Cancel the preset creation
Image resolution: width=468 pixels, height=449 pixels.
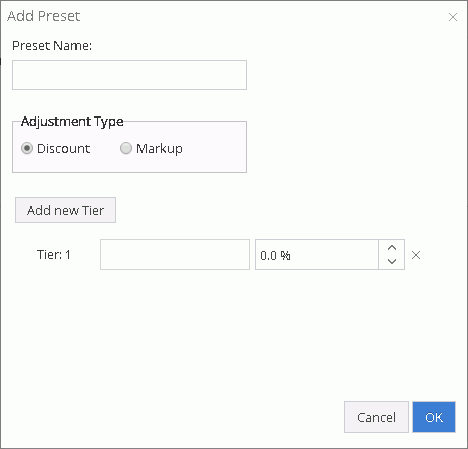pyautogui.click(x=376, y=417)
